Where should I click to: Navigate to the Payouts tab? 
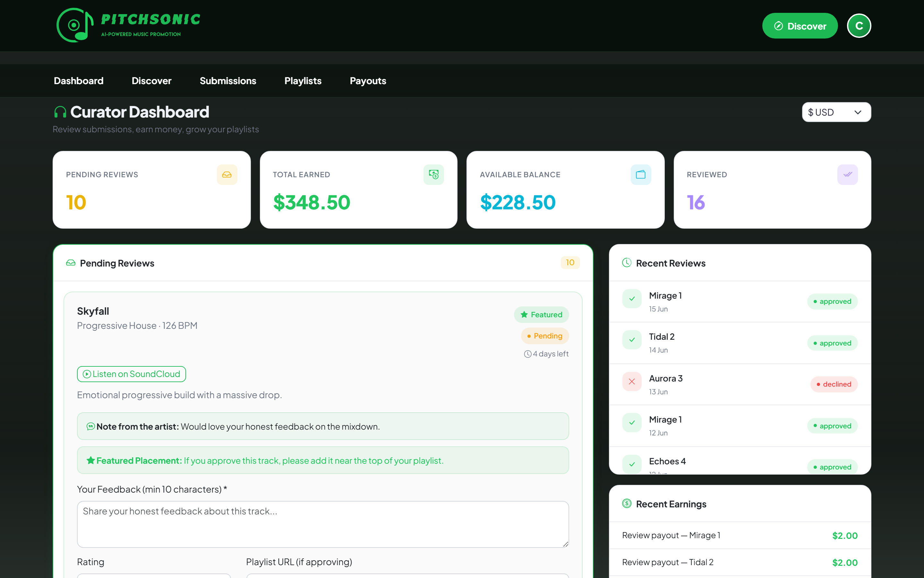(368, 81)
